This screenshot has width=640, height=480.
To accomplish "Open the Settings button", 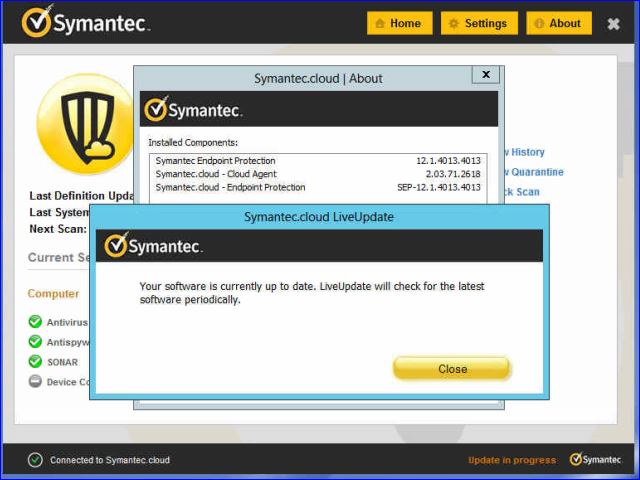I will (479, 23).
